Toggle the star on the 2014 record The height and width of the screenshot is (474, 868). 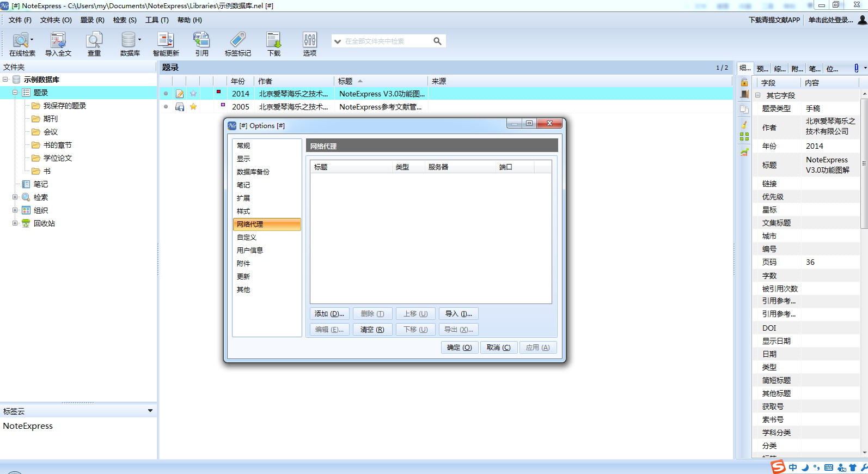click(193, 94)
